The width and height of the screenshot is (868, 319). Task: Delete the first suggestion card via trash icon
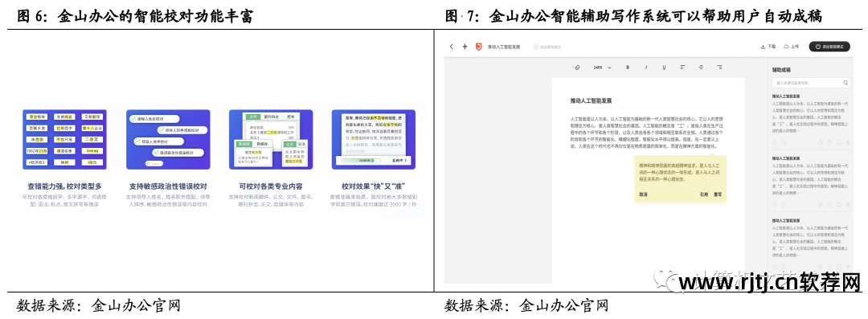829,142
